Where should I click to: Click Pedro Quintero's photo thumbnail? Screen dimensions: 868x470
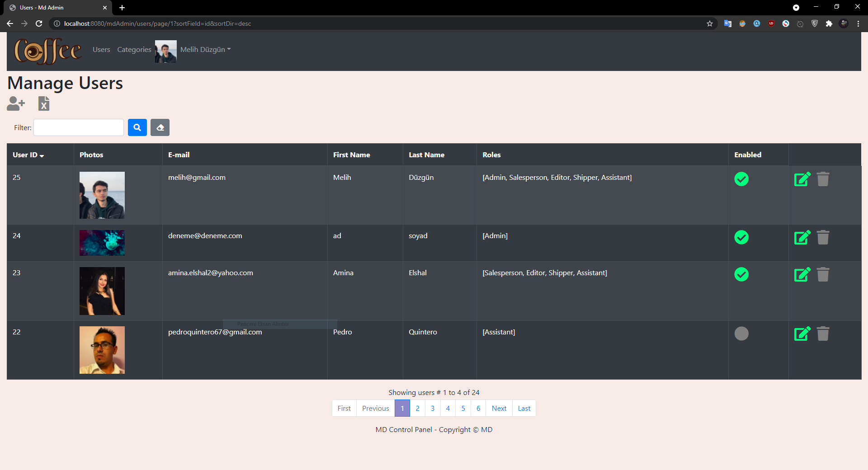(x=102, y=350)
